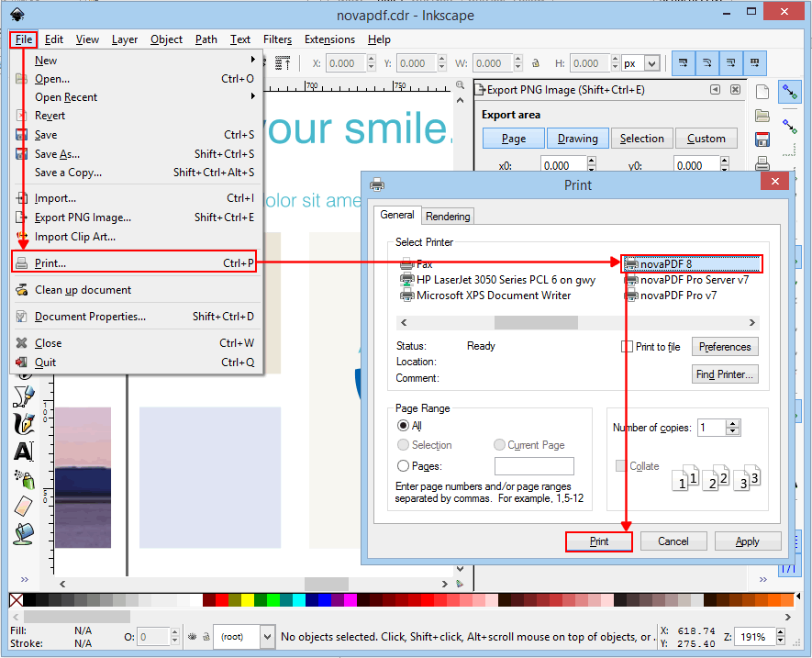Click Document Properties in the File menu
This screenshot has width=812, height=658.
pos(136,317)
